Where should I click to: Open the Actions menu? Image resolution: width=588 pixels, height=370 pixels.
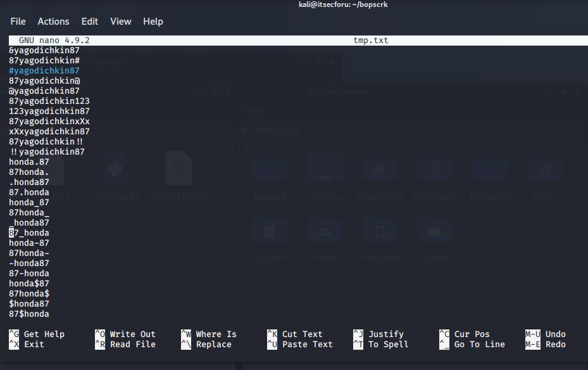(53, 22)
